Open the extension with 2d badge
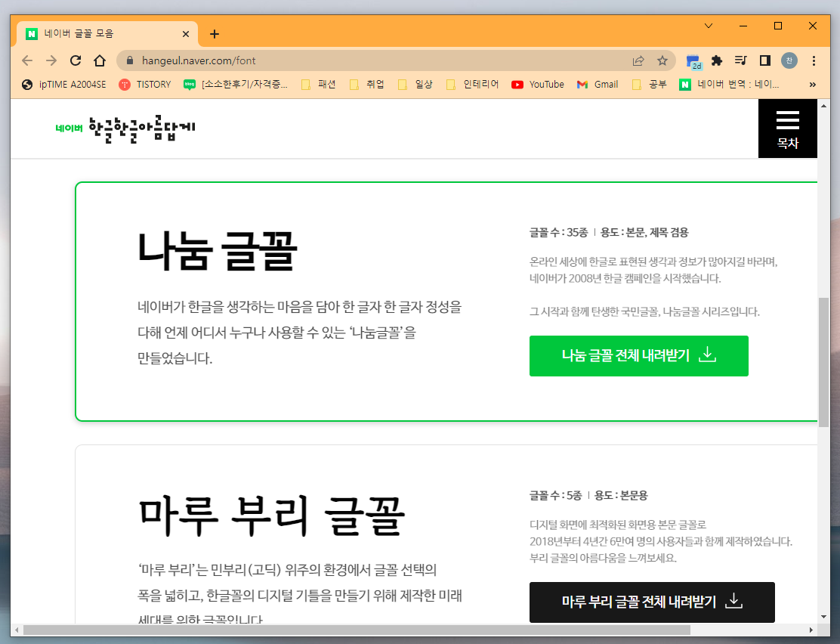 click(693, 62)
